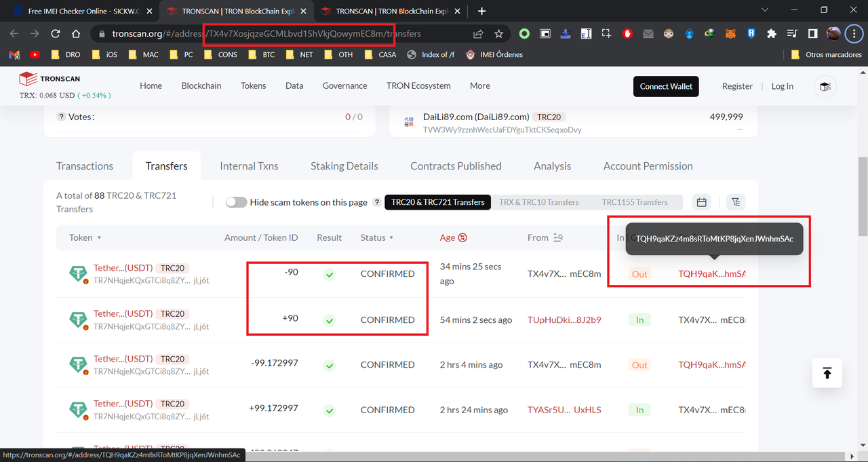Click the Log In link
The image size is (868, 462).
(783, 86)
